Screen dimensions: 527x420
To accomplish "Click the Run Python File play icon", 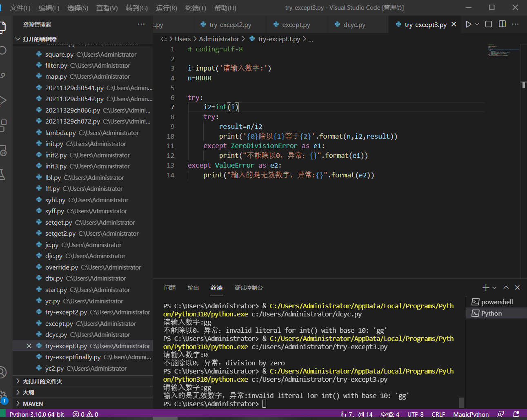I will [468, 24].
